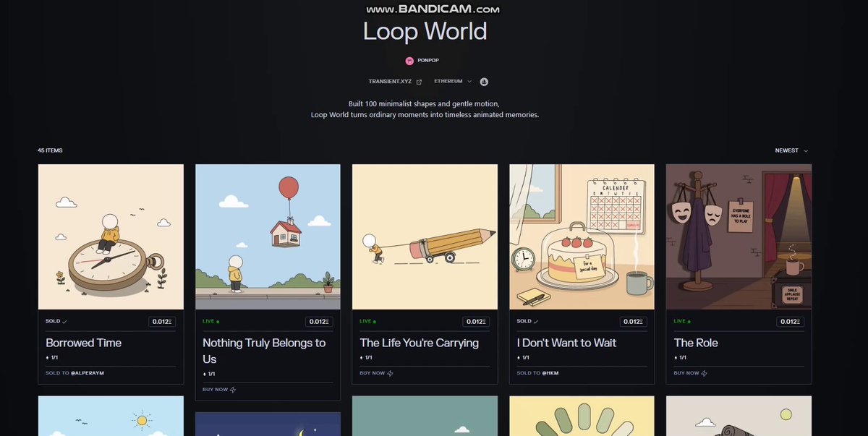Visit the TRANSIENT.XYZ link

point(390,82)
